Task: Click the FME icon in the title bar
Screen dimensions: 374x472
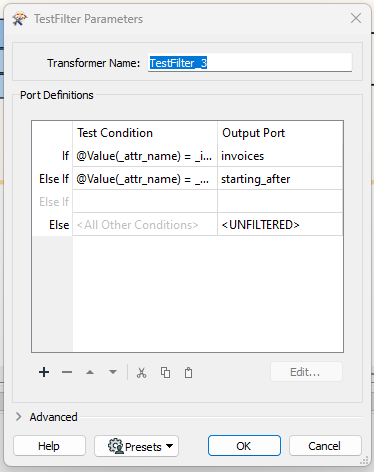Action: point(20,19)
